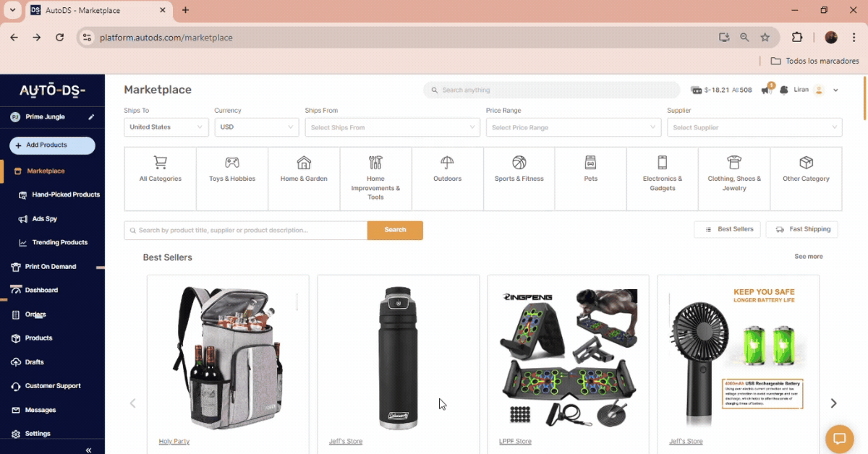The image size is (868, 454).
Task: Click the Drafts cloud icon
Action: point(16,362)
